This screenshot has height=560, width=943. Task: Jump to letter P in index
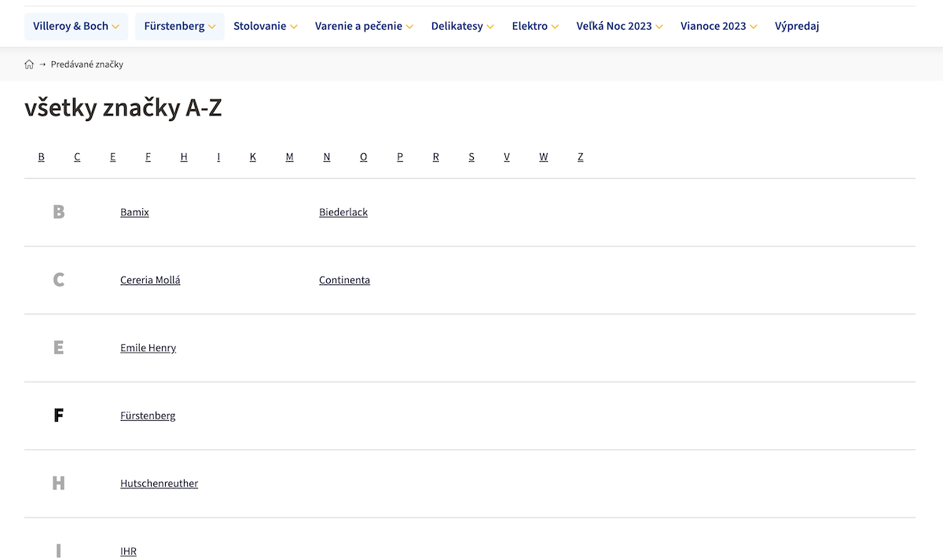click(x=400, y=157)
